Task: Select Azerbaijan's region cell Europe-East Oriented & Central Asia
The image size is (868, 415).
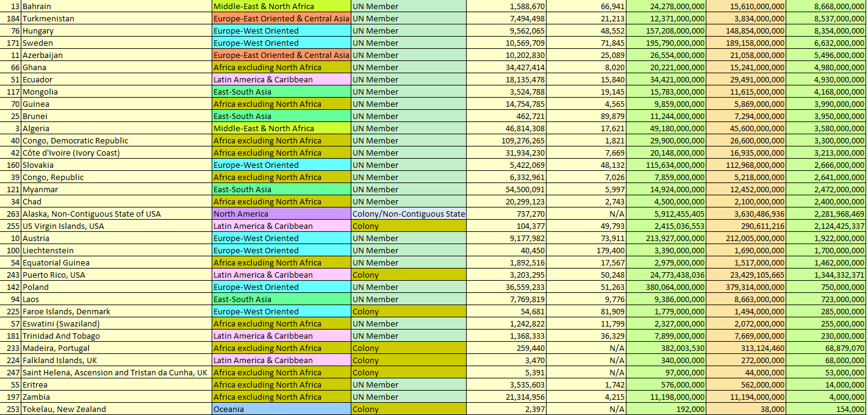Action: coord(281,55)
